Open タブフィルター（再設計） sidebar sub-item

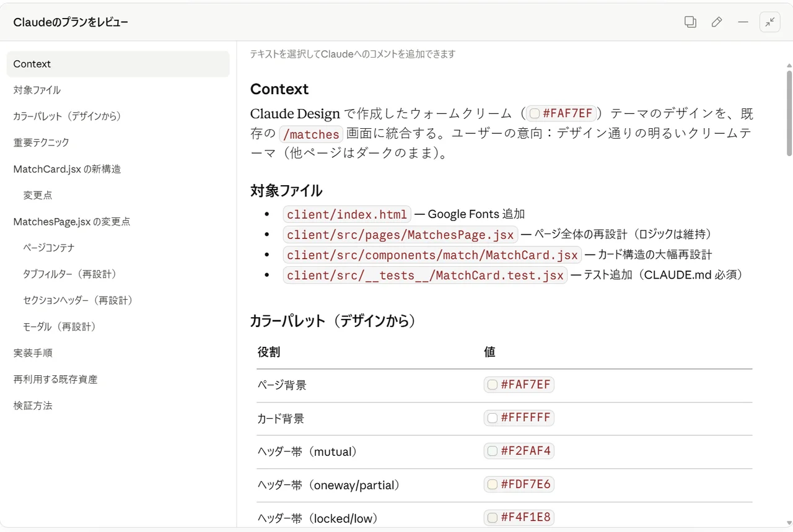(x=70, y=274)
